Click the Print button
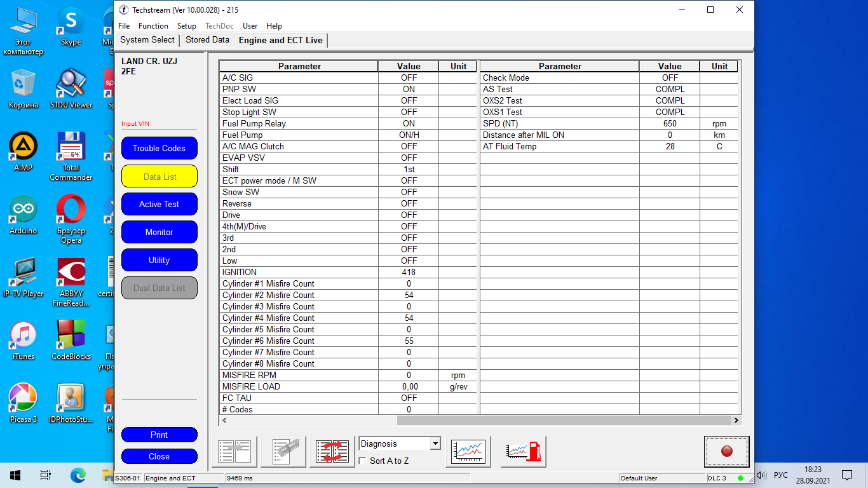Viewport: 868px width, 488px height. coord(159,435)
